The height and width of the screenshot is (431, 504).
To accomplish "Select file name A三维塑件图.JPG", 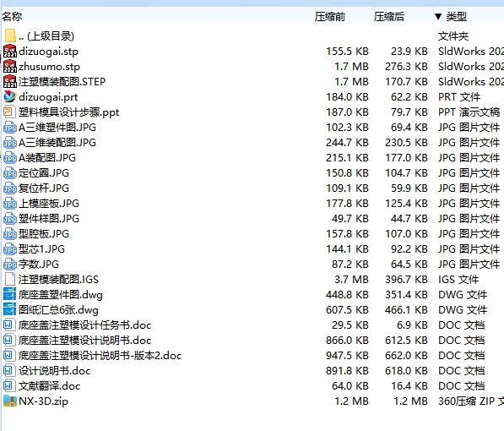I will [57, 128].
